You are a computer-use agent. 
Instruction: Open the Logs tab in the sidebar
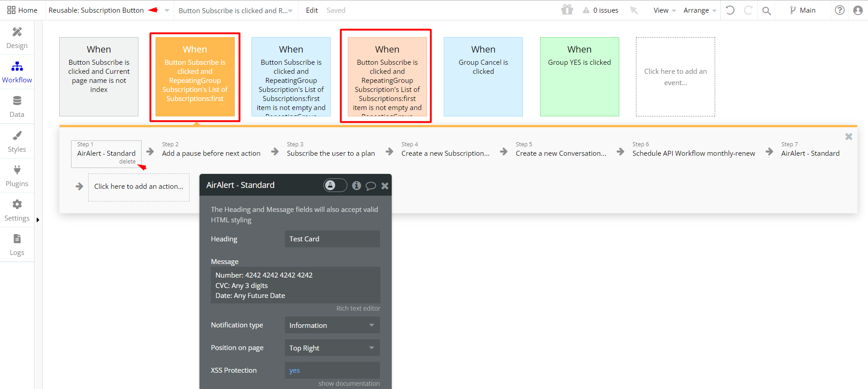(17, 245)
